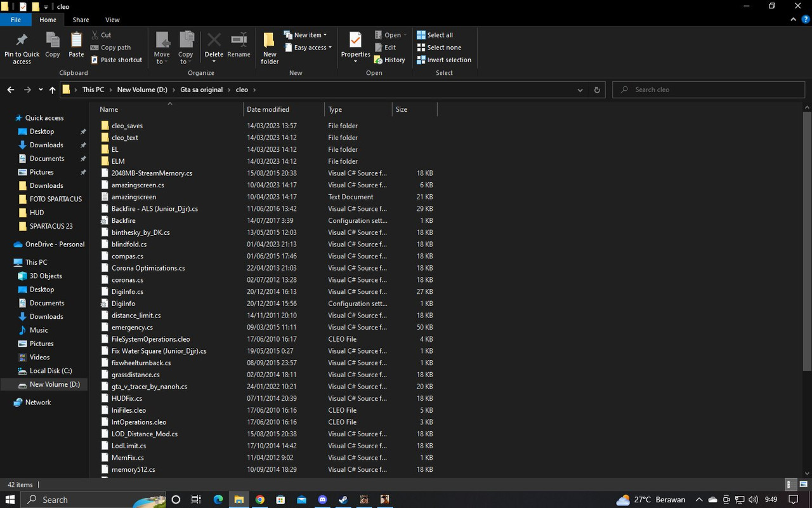Go back using the Back arrow
Screen dimensions: 812x508
click(11, 90)
